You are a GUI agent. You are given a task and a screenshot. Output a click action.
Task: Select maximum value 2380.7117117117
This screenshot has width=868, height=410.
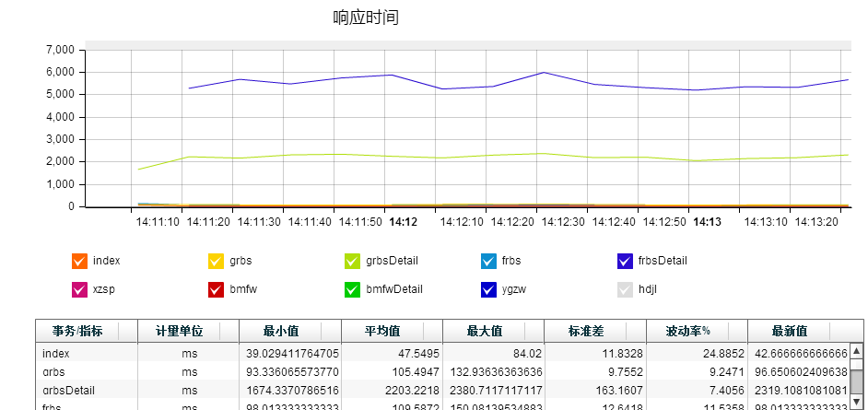(496, 391)
